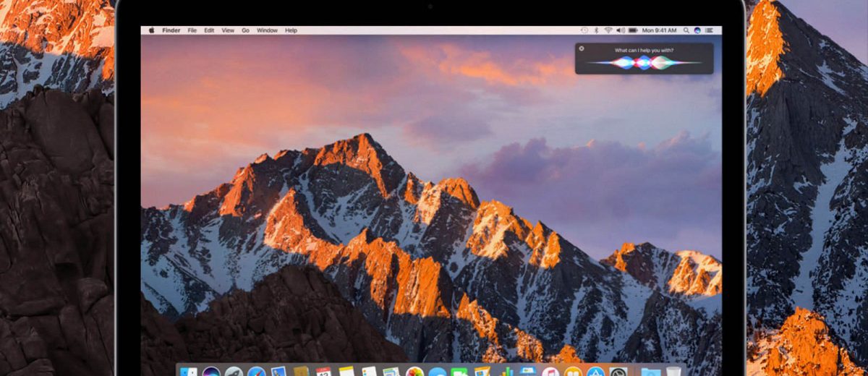Open the Apple menu
This screenshot has height=376, width=868.
pos(152,30)
